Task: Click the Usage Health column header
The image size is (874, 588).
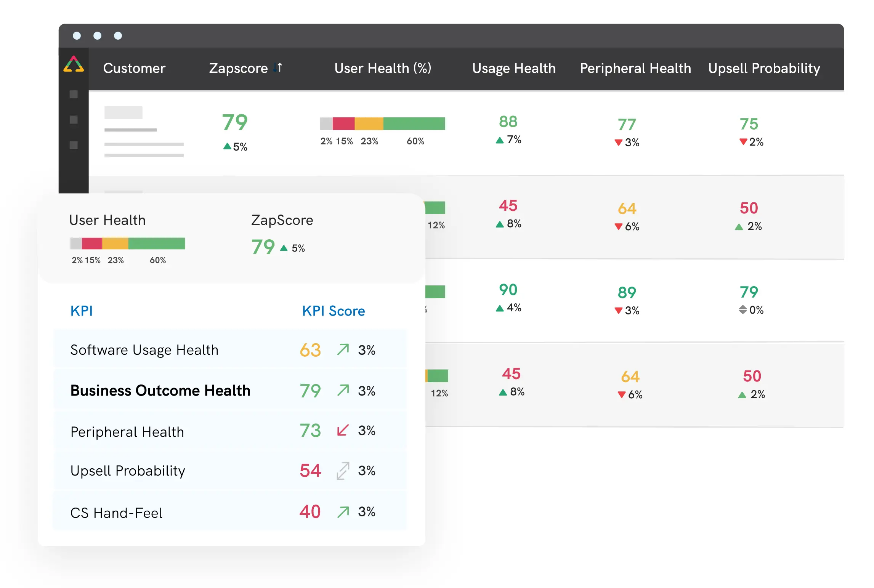Action: (514, 68)
